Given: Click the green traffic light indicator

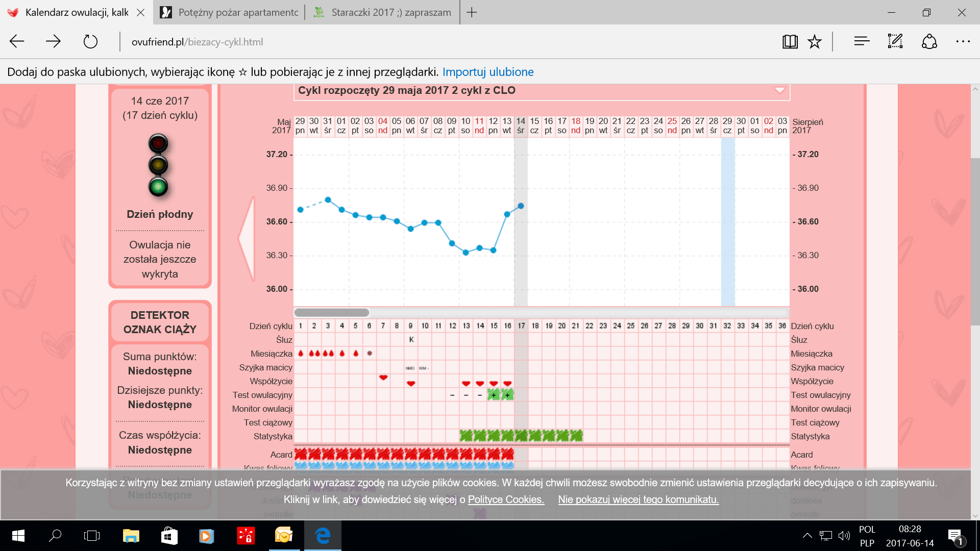Looking at the screenshot, I should click(158, 187).
